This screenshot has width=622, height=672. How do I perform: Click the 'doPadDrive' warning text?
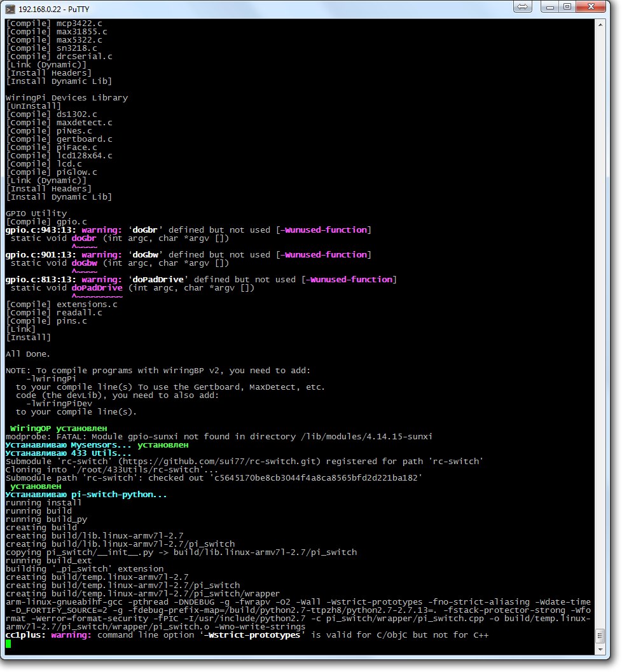[156, 280]
